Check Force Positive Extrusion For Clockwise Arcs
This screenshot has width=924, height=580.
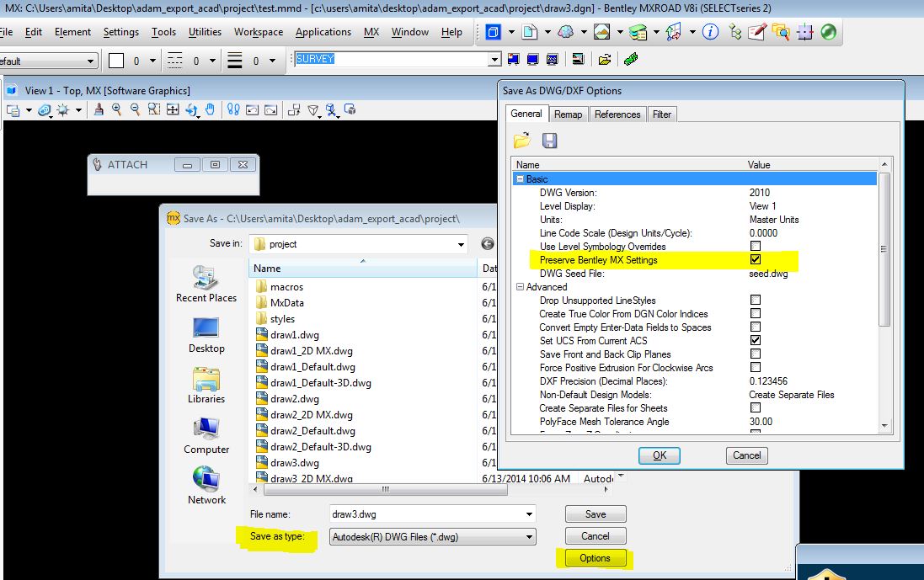coord(756,367)
